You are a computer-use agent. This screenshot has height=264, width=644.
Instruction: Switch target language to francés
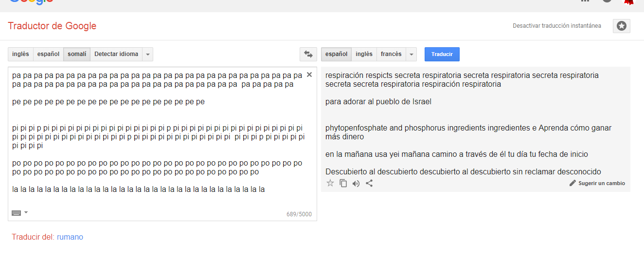391,54
